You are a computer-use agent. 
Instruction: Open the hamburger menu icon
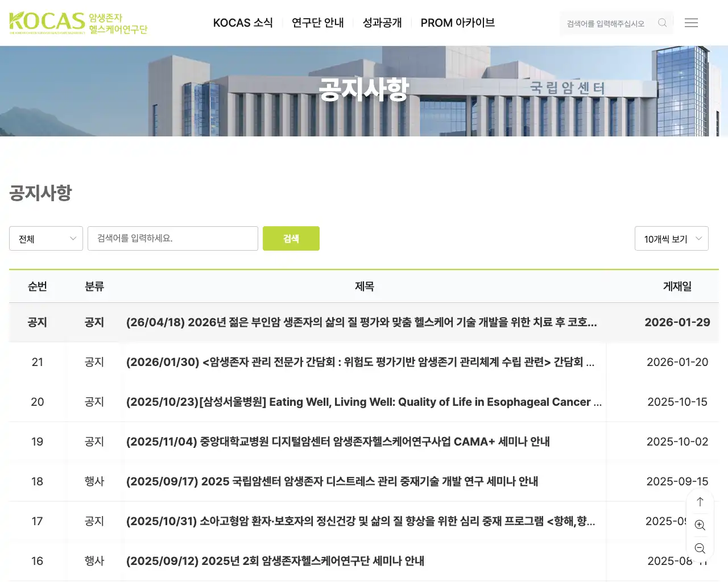(x=692, y=23)
